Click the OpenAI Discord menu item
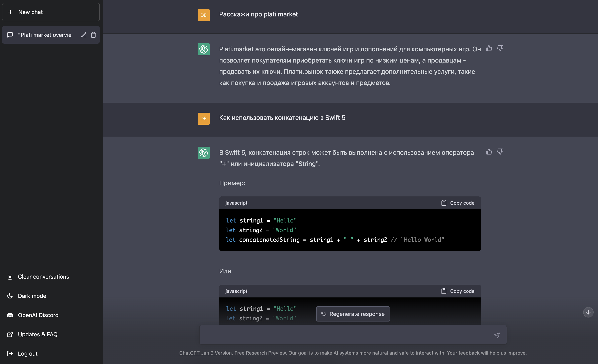Screen dimensions: 598x364 (x=38, y=315)
